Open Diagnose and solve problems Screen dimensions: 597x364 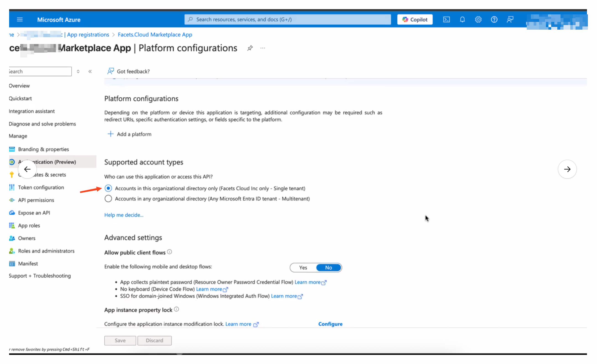pos(42,124)
